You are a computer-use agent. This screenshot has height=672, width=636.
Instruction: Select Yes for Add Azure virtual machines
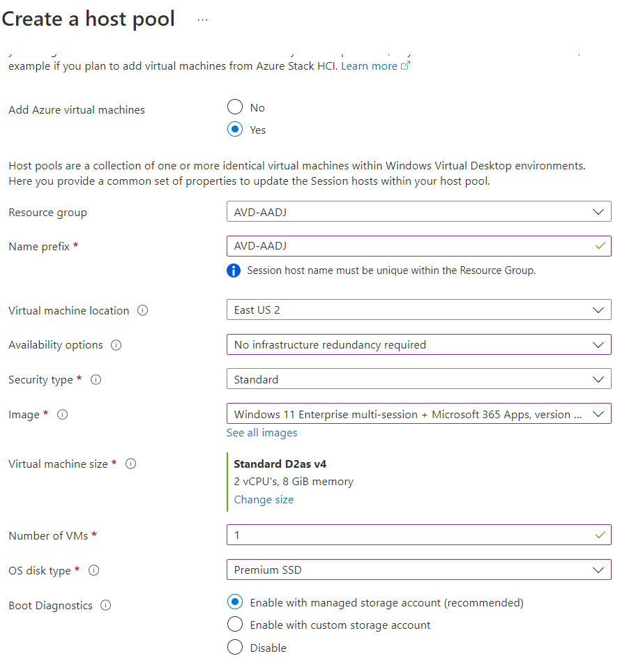(236, 130)
